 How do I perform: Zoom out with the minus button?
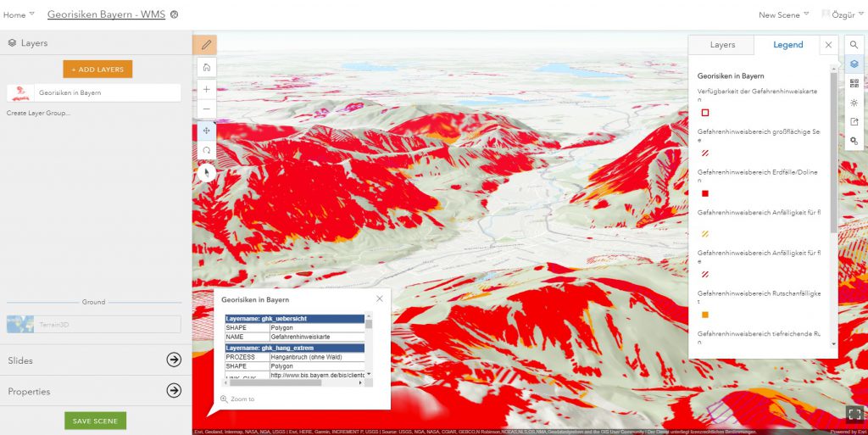tap(207, 109)
